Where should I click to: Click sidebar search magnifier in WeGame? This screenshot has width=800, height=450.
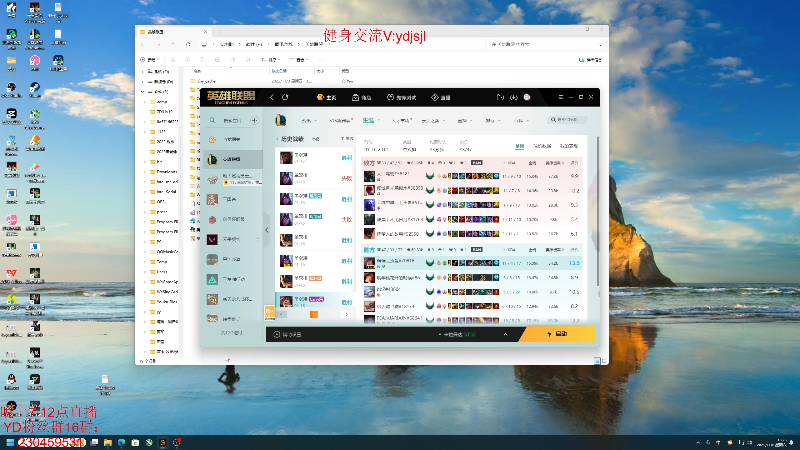212,120
